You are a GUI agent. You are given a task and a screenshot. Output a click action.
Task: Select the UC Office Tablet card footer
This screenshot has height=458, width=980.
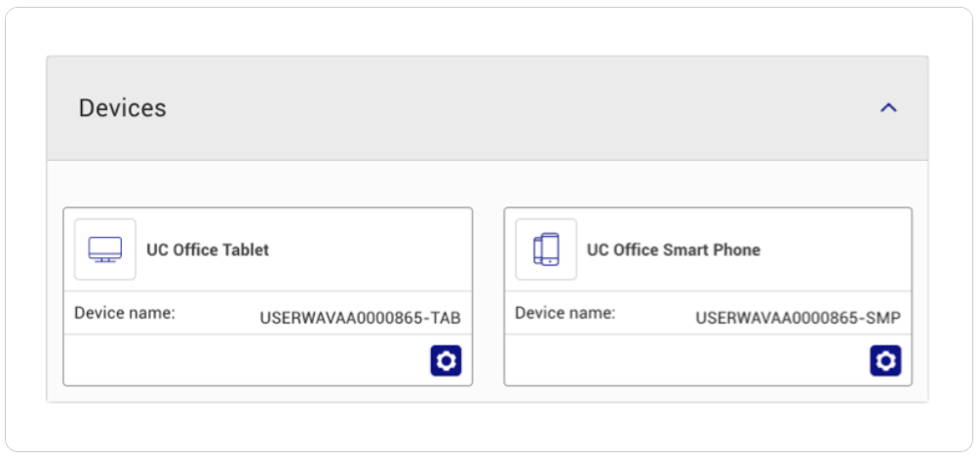point(267,360)
